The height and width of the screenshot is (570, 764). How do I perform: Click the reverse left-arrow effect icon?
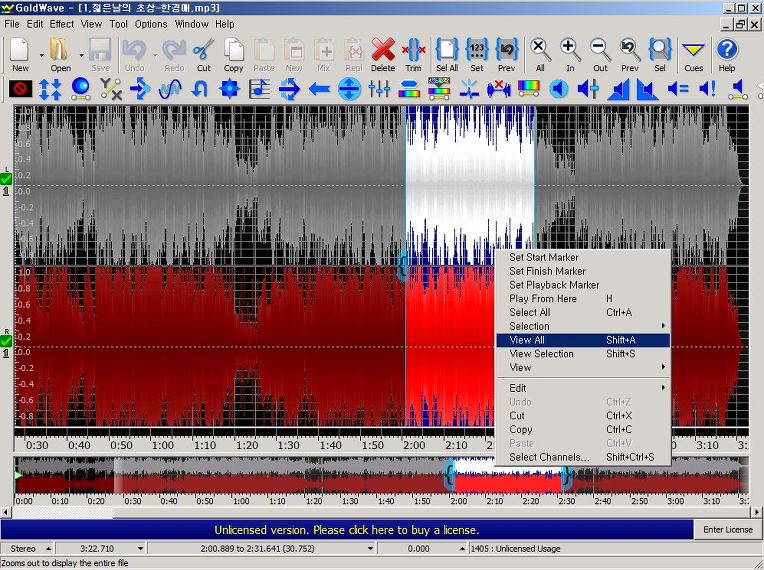tap(319, 89)
